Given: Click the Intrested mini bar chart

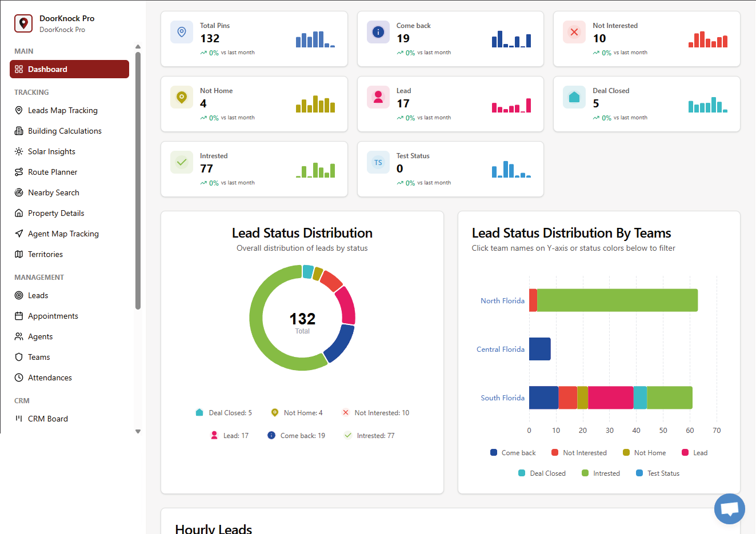Looking at the screenshot, I should pos(315,170).
